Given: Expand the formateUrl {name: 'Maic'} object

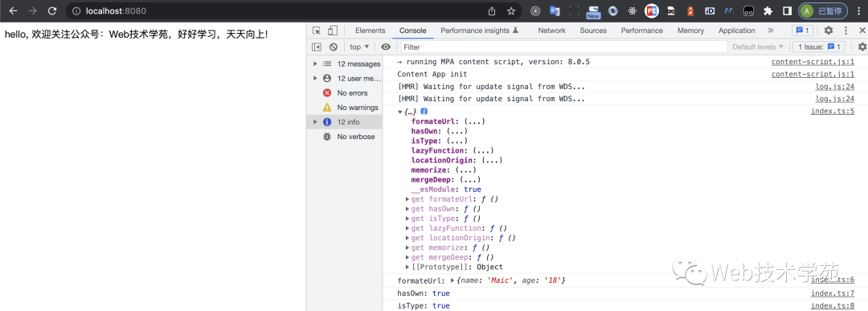Looking at the screenshot, I should tap(452, 280).
